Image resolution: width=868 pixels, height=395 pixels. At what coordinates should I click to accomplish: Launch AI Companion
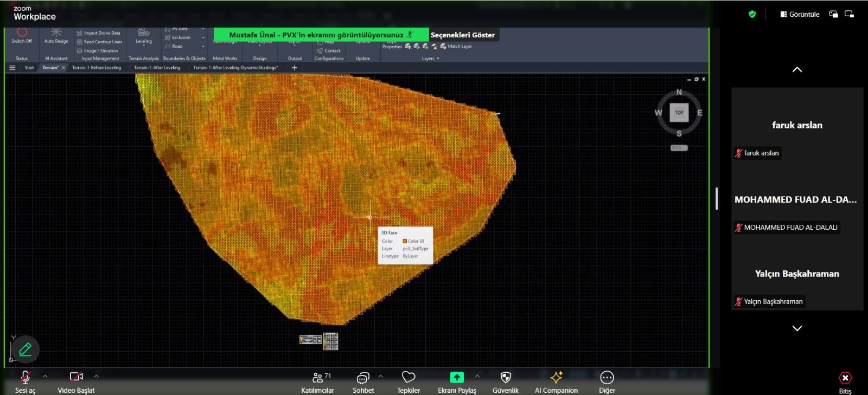click(556, 378)
